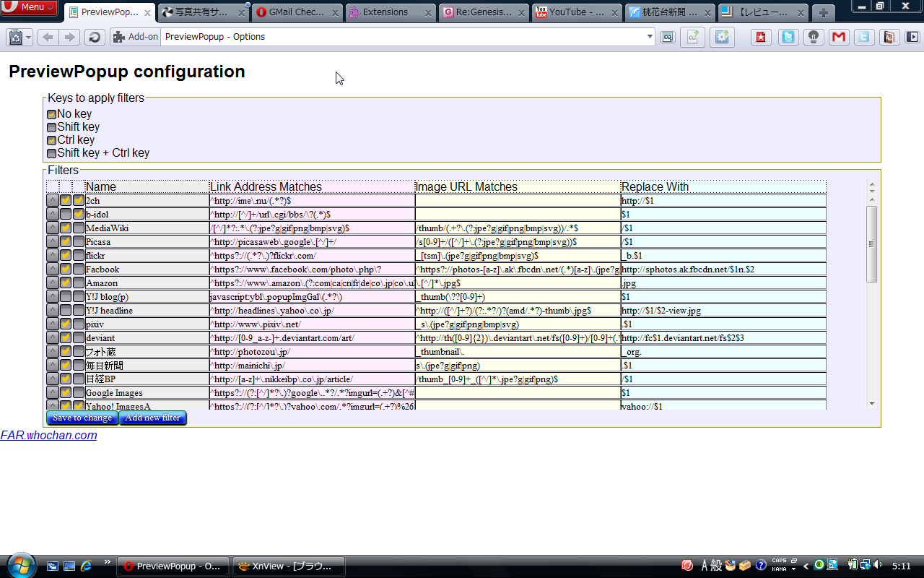Expand hidden quick launch icons chevron
The height and width of the screenshot is (578, 924).
[108, 561]
